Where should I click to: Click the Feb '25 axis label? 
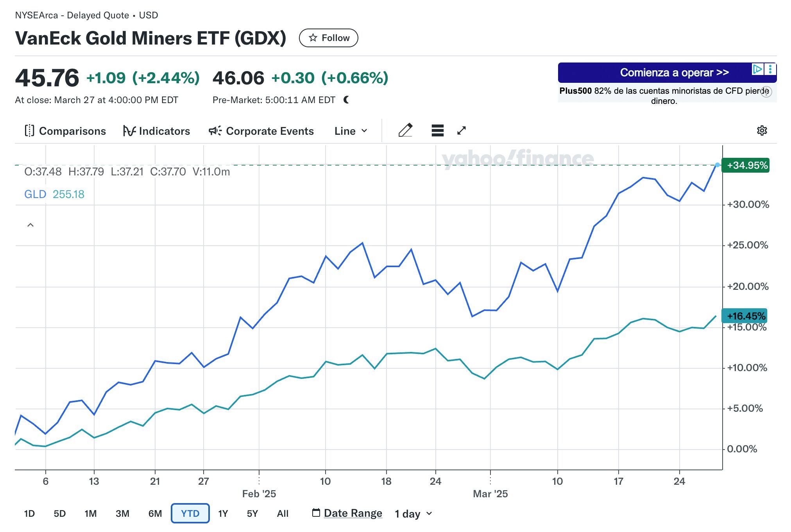click(x=259, y=494)
